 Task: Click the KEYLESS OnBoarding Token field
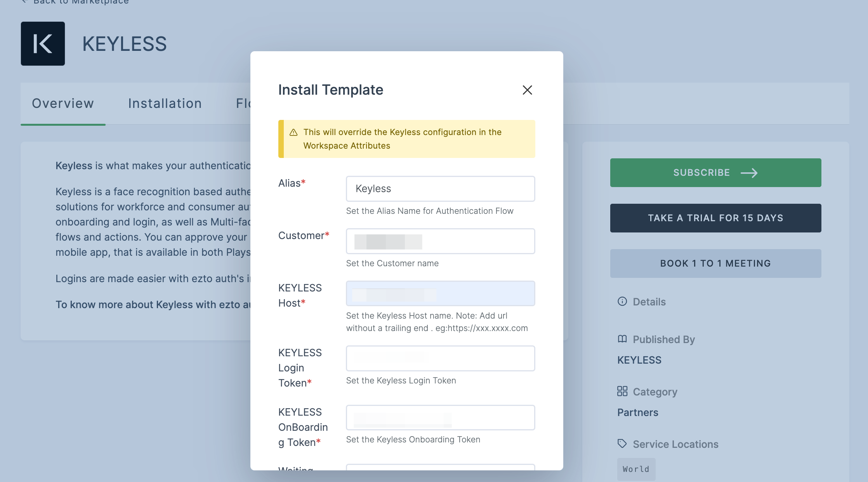pos(440,418)
